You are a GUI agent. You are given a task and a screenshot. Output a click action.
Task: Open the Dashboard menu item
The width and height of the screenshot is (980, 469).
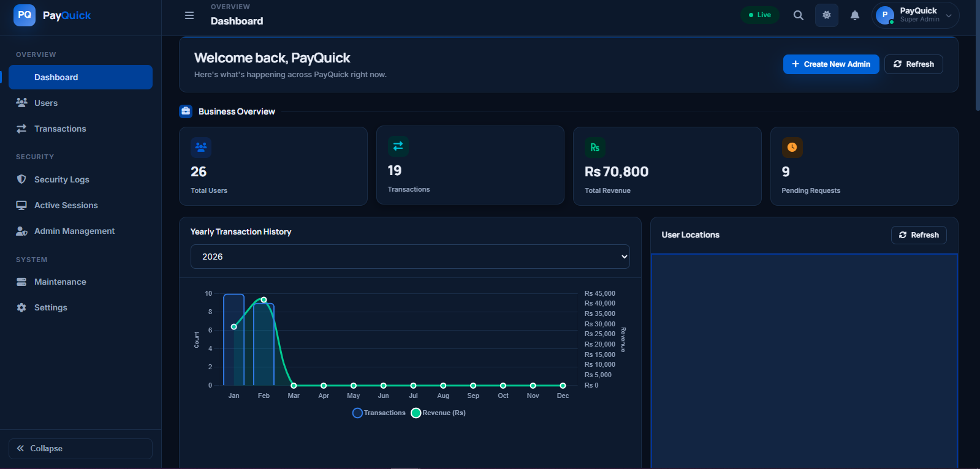80,77
